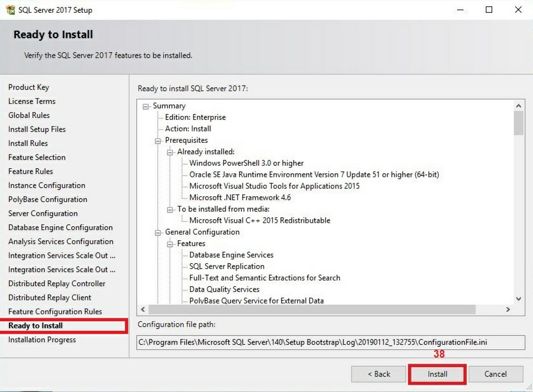Select the Server Configuration step

click(43, 214)
